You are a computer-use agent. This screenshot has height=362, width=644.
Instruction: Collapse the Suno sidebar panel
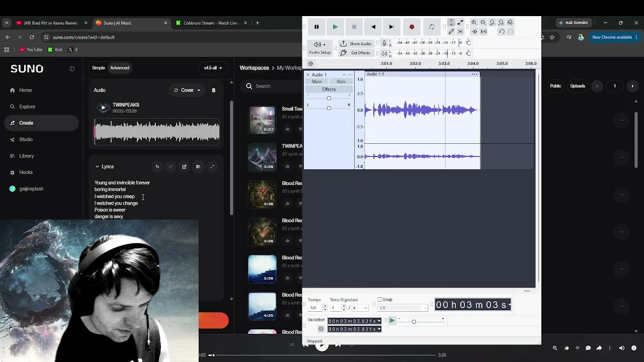pos(72,69)
